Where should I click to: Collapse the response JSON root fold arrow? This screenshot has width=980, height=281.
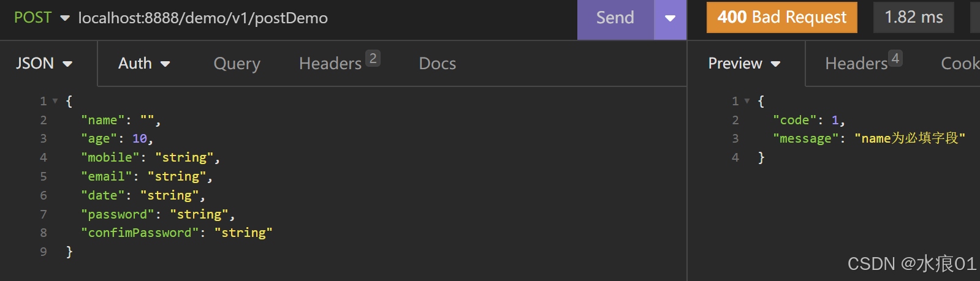pyautogui.click(x=747, y=101)
